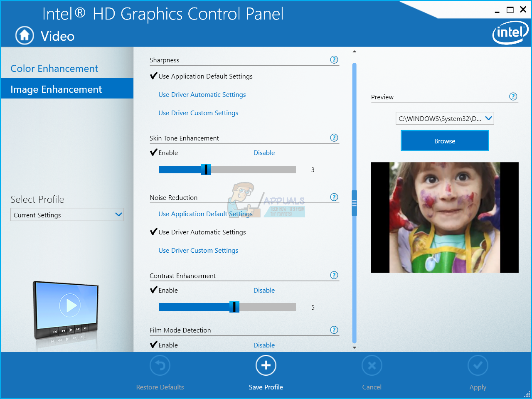The image size is (532, 399).
Task: Click the Cancel X icon
Action: coord(372,366)
